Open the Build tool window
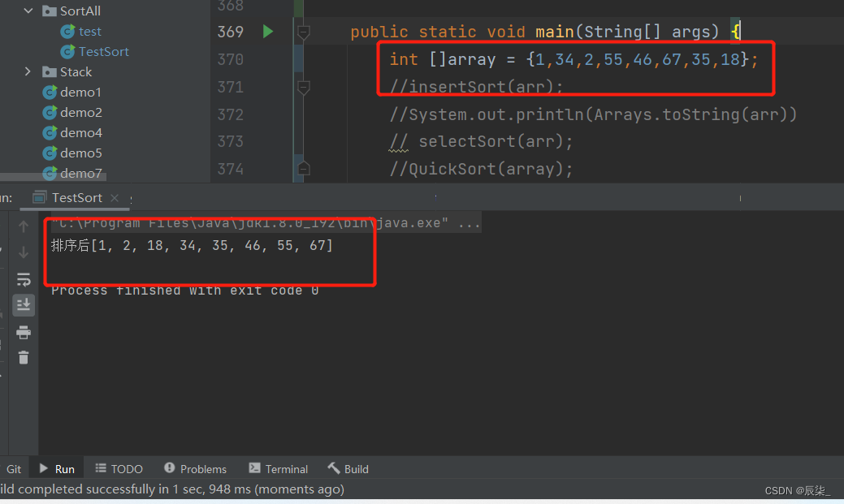Screen dimensions: 844x504 (x=348, y=469)
